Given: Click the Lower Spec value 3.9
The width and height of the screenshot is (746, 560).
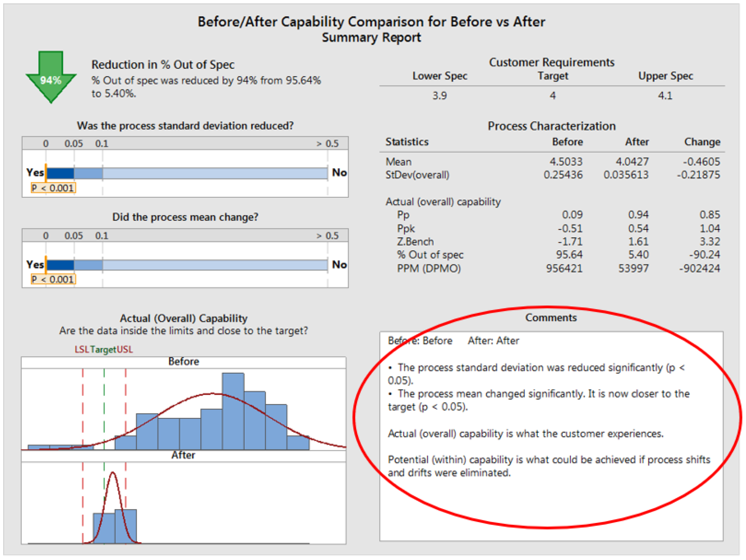Looking at the screenshot, I should pyautogui.click(x=439, y=95).
